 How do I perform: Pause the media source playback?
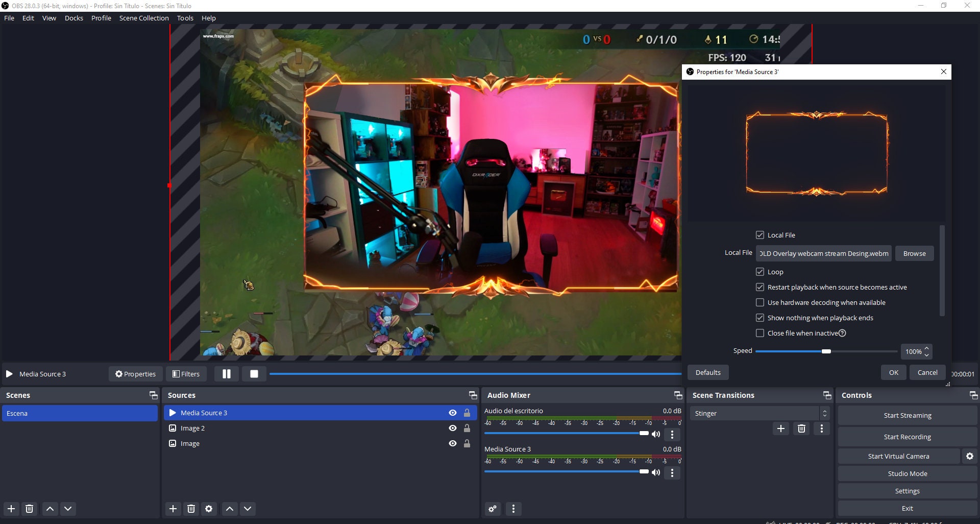(x=226, y=373)
